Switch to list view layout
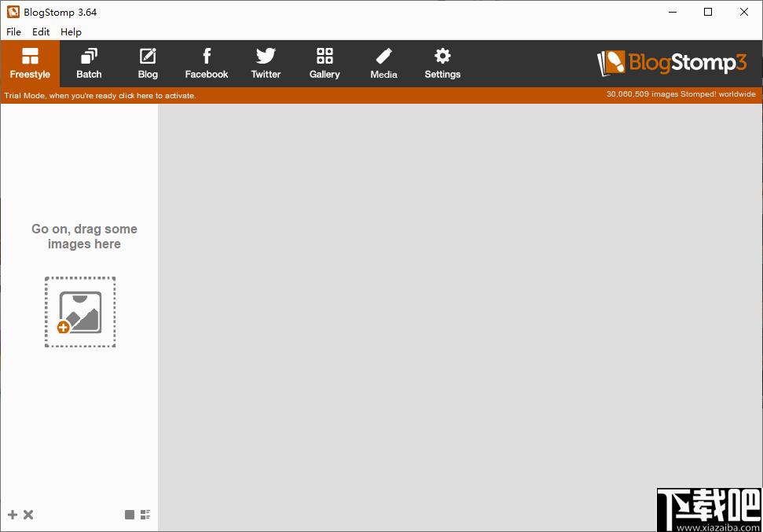This screenshot has height=532, width=763. [x=145, y=515]
